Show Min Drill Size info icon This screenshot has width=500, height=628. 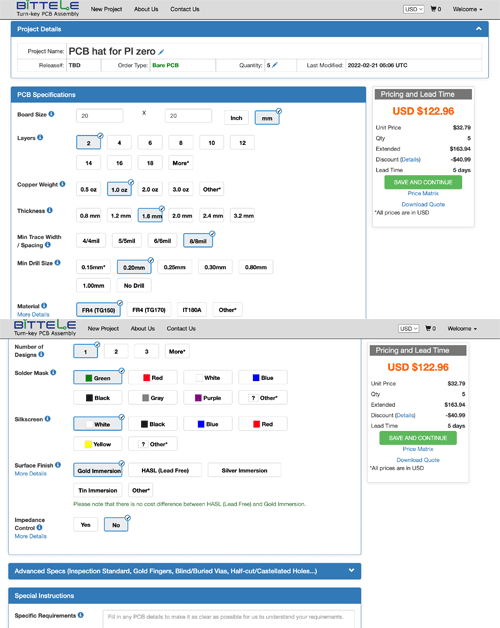[58, 263]
